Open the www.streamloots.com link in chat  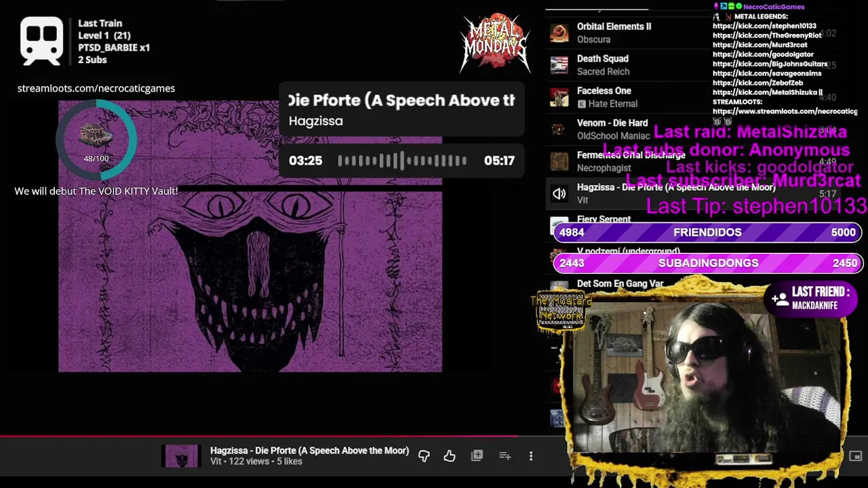tap(785, 111)
